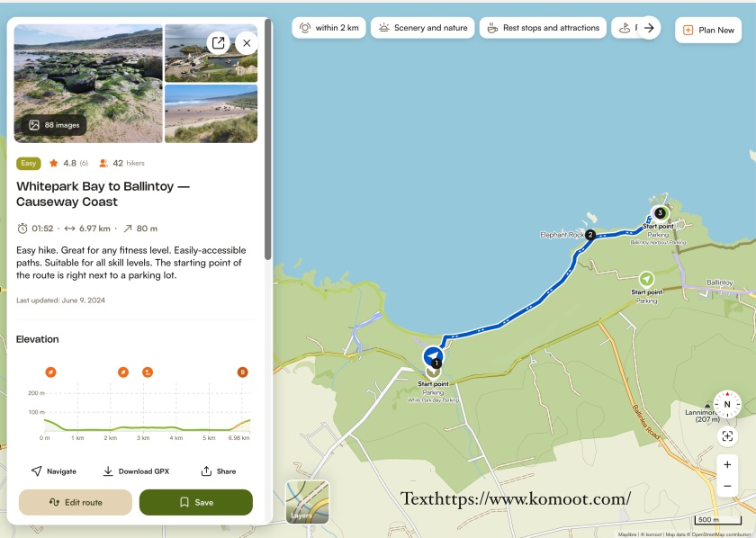Image resolution: width=756 pixels, height=538 pixels.
Task: Open the 88 images gallery
Action: [56, 125]
